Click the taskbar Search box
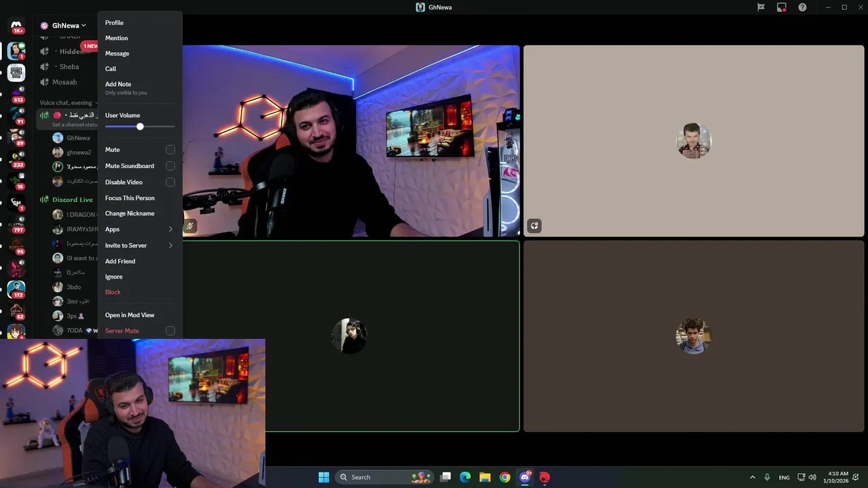This screenshot has width=868, height=488. (x=385, y=477)
